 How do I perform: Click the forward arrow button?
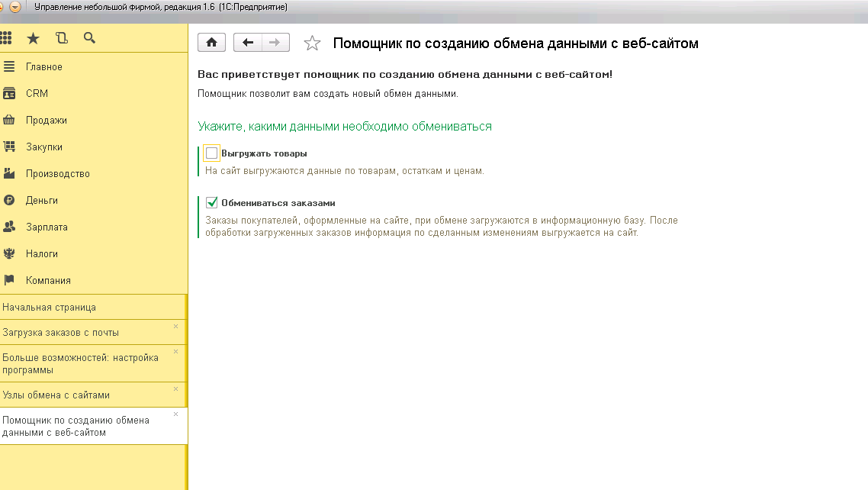pos(275,43)
